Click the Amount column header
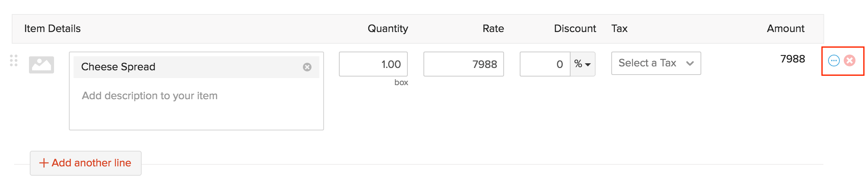This screenshot has height=189, width=868. coord(785,29)
